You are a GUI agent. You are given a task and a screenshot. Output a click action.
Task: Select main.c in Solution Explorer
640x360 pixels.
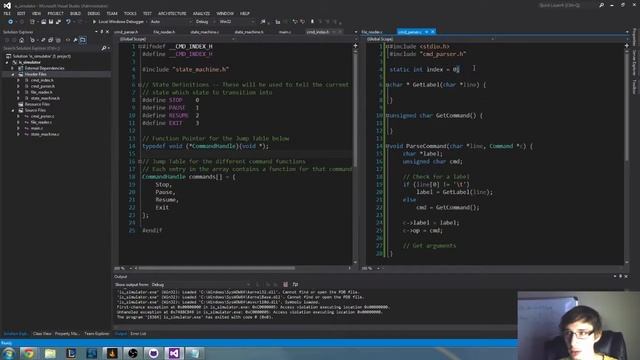37,128
